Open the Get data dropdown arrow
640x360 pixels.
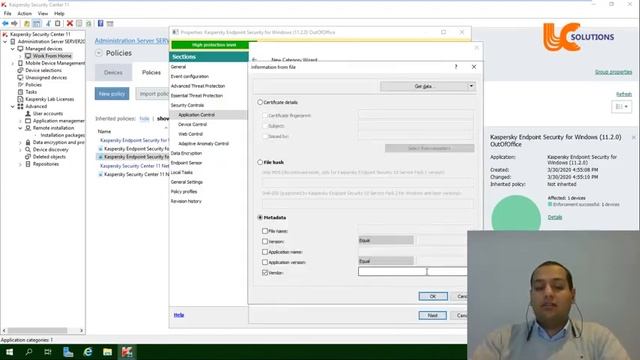(471, 86)
